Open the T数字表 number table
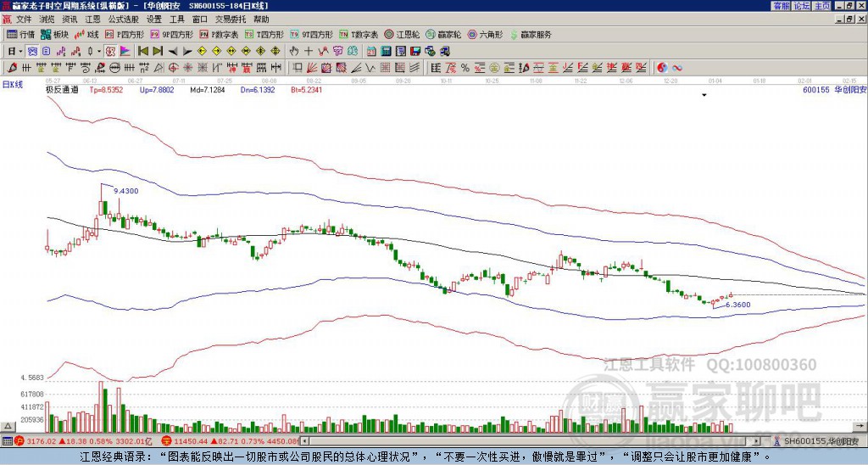This screenshot has width=868, height=465. 359,34
